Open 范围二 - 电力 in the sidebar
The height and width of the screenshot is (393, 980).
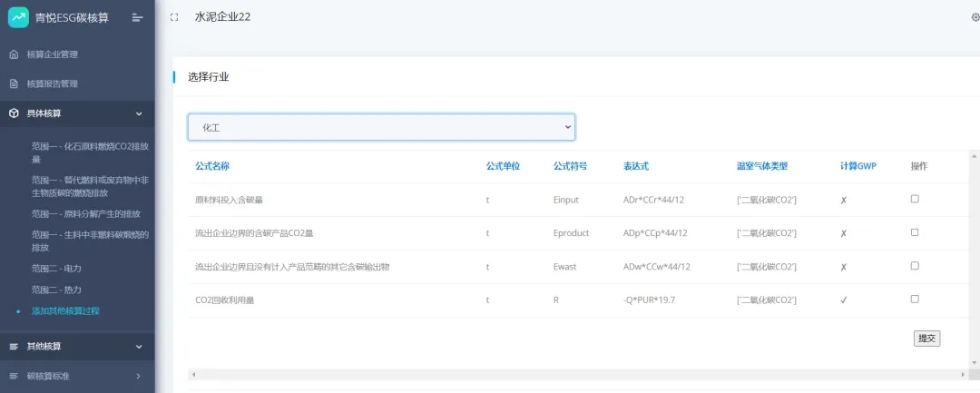pos(56,269)
